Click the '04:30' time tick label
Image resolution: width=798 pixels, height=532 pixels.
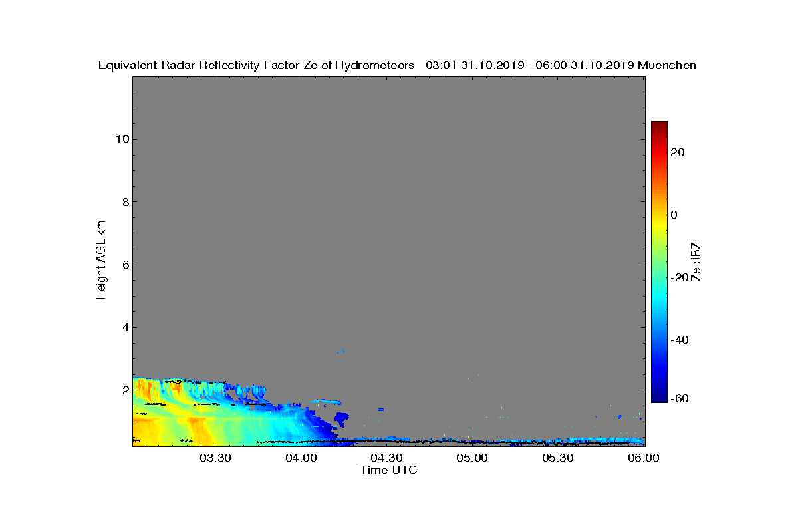click(386, 458)
